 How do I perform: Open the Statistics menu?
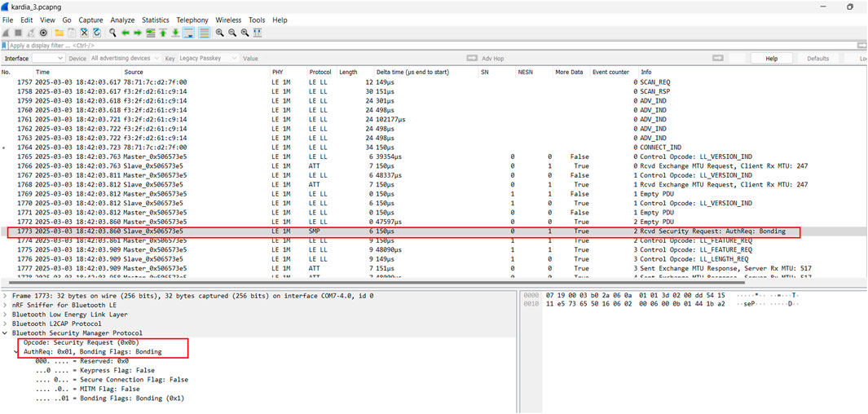point(155,20)
